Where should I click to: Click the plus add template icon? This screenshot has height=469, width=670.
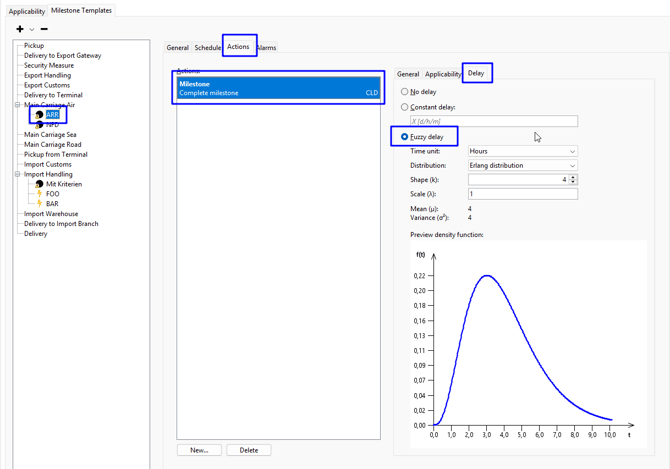pos(20,29)
